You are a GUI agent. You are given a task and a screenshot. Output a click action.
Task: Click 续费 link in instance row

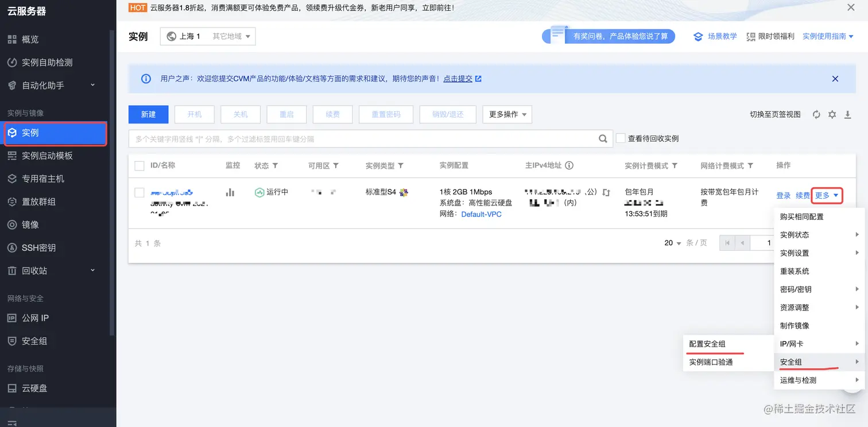[x=803, y=196]
